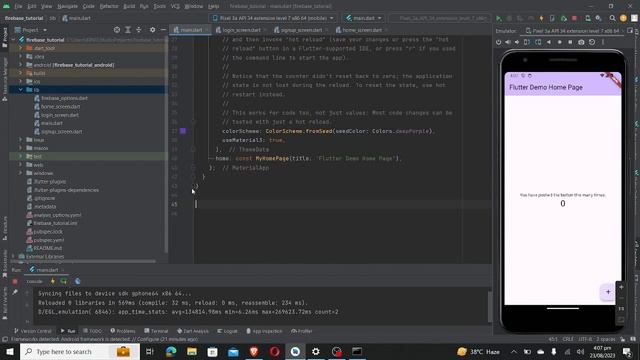
Task: Click pin icon in Run panel sidebar
Action: [15, 292]
